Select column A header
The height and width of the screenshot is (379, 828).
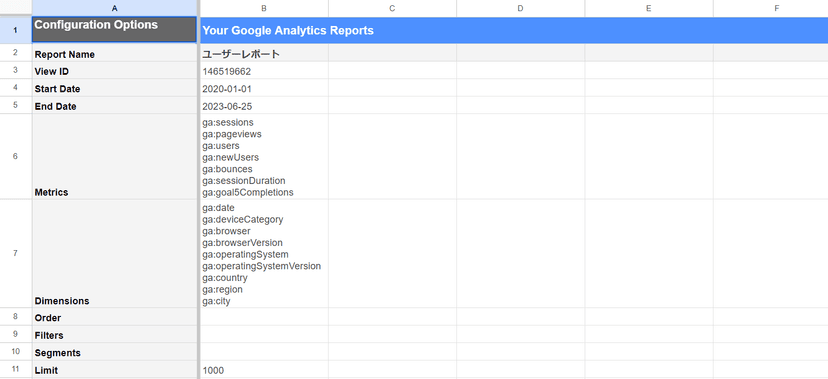(115, 8)
